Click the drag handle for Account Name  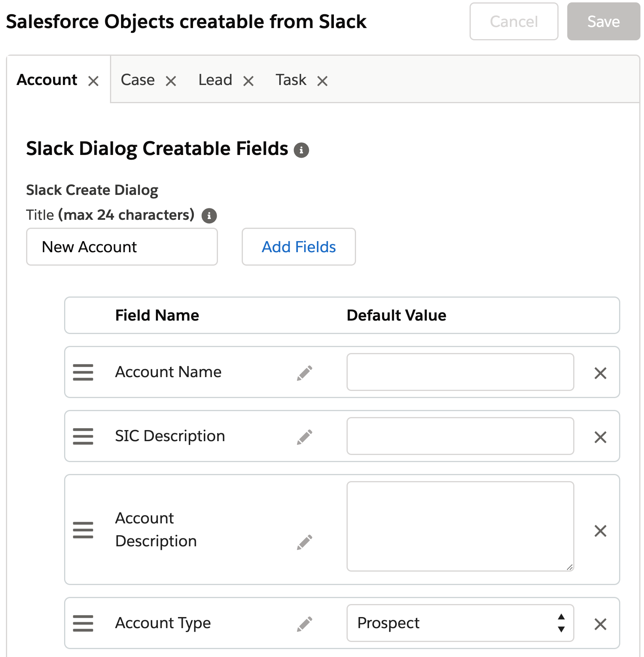pyautogui.click(x=83, y=372)
